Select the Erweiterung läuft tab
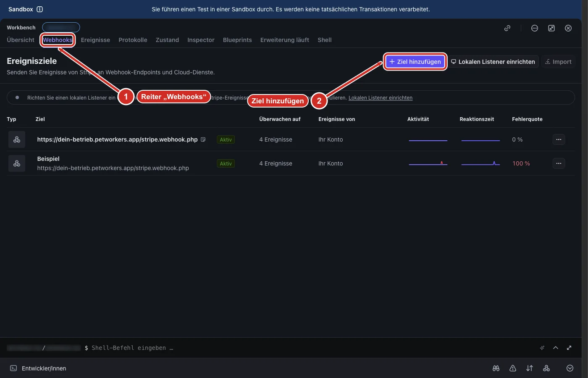This screenshot has width=588, height=378. pos(285,40)
